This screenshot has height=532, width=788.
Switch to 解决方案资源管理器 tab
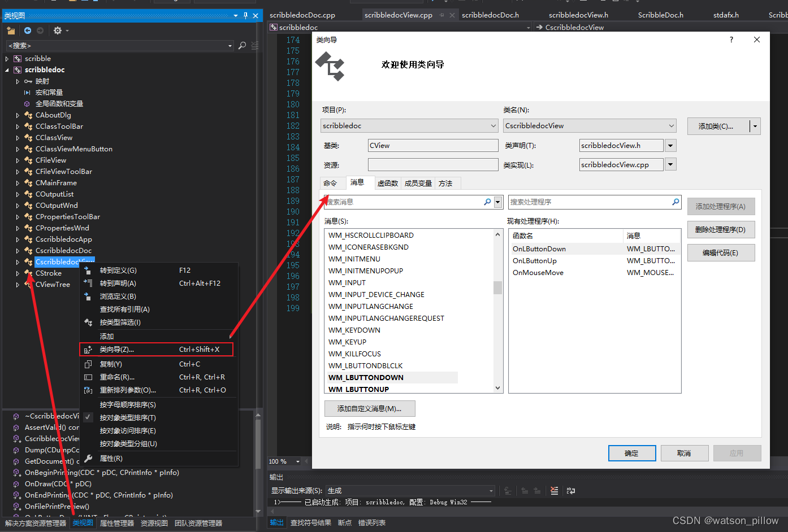tap(36, 524)
